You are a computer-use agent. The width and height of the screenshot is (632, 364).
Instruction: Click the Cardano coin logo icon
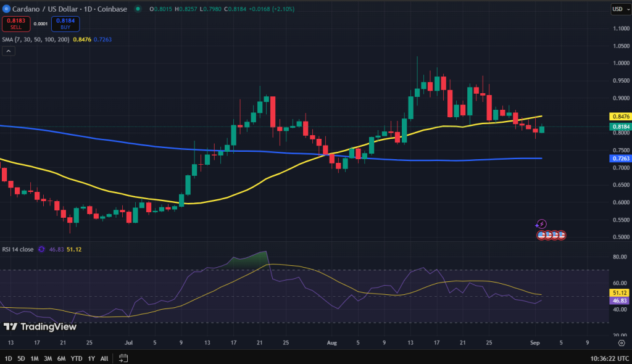[x=6, y=9]
